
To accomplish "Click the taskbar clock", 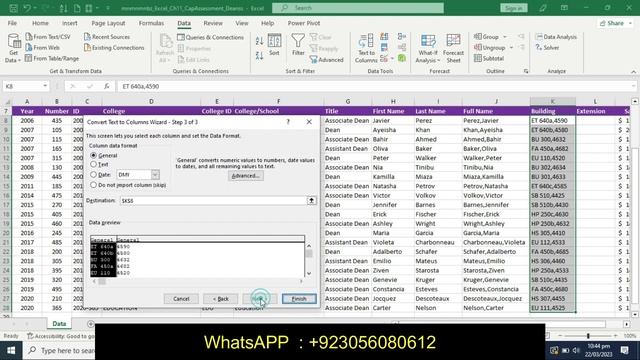I will 598,350.
